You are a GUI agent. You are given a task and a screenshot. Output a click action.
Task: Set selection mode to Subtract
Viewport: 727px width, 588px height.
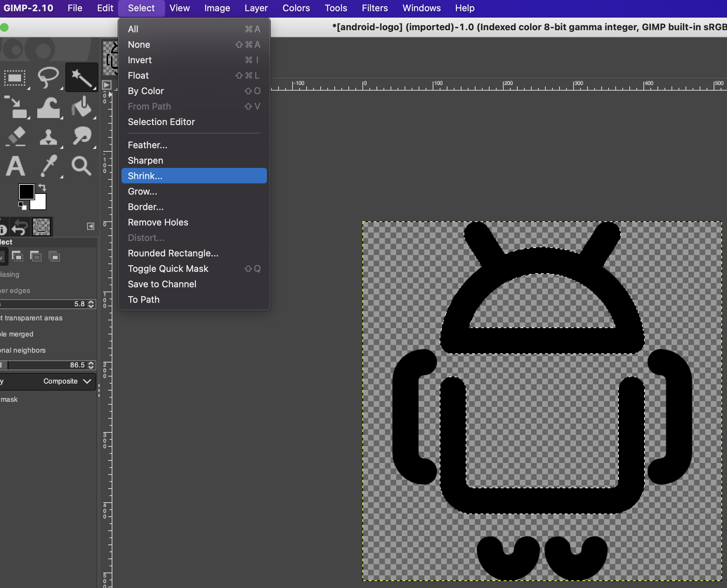tap(36, 257)
